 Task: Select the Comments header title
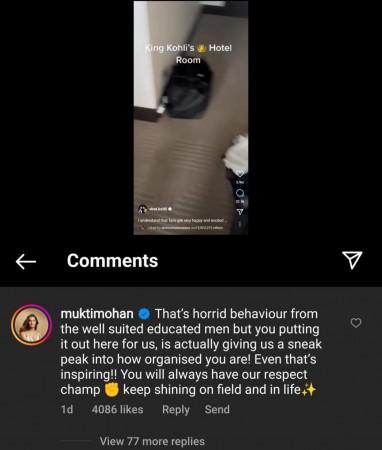pos(112,261)
